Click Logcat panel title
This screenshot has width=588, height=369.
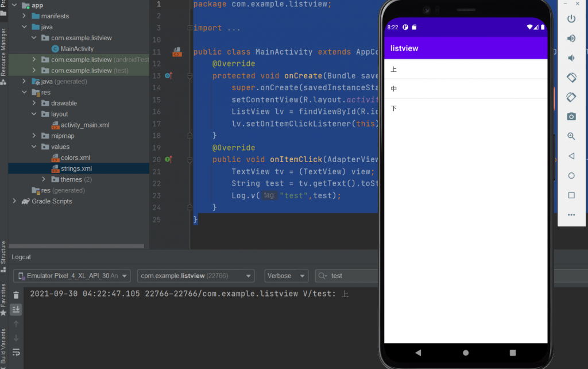click(21, 257)
